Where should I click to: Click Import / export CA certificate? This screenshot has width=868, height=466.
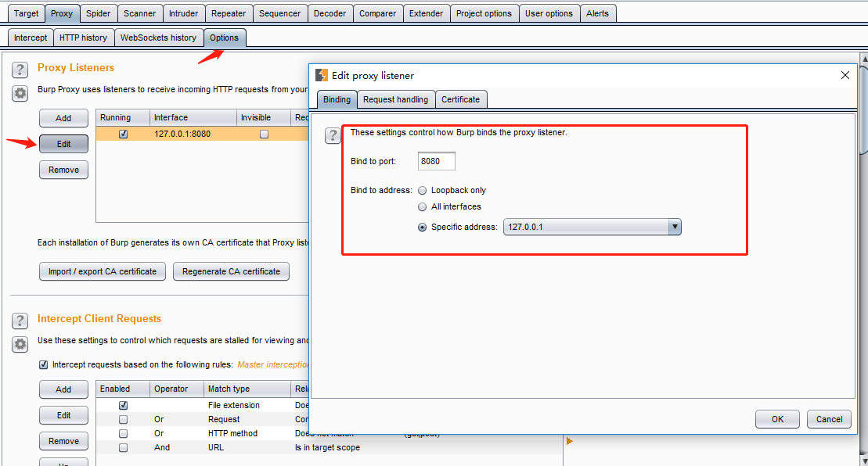click(x=103, y=271)
